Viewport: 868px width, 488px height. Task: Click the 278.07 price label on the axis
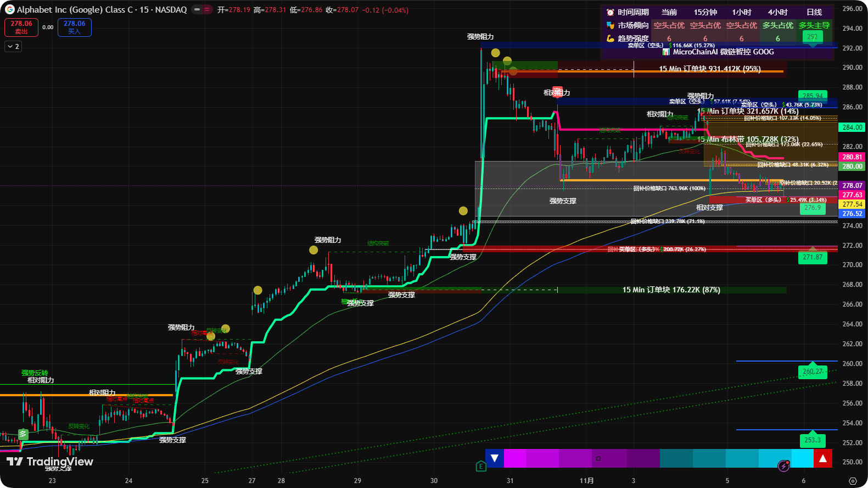(x=852, y=186)
